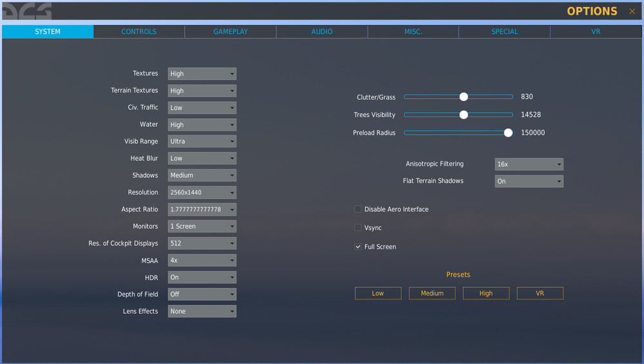Click the Clutter/Grass value 830

pyautogui.click(x=527, y=97)
